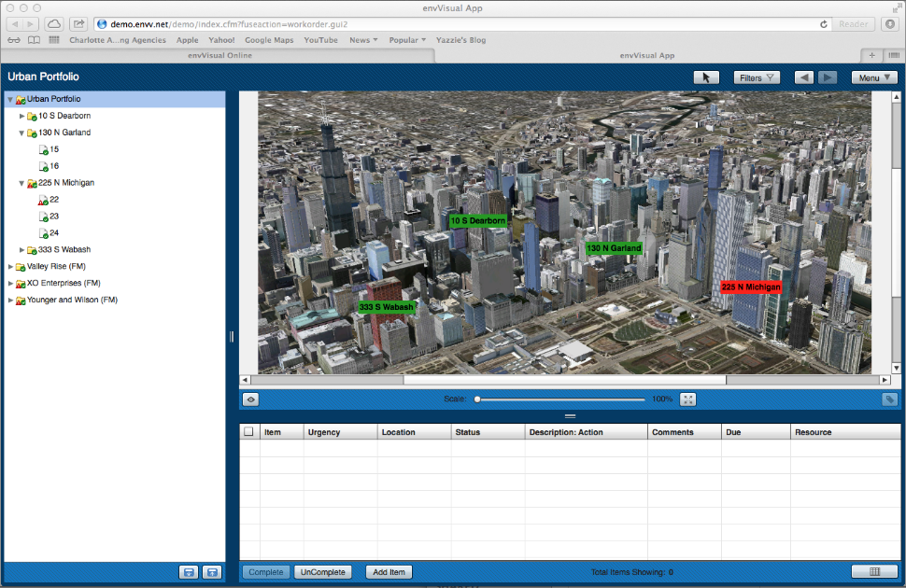
Task: Click the tag icon at right of scale bar
Action: (x=889, y=399)
